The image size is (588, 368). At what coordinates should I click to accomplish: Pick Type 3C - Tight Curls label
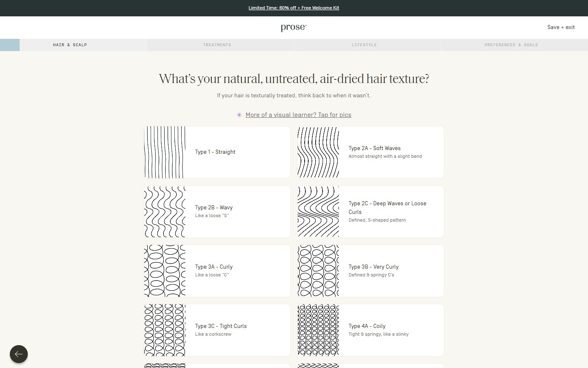click(x=221, y=326)
